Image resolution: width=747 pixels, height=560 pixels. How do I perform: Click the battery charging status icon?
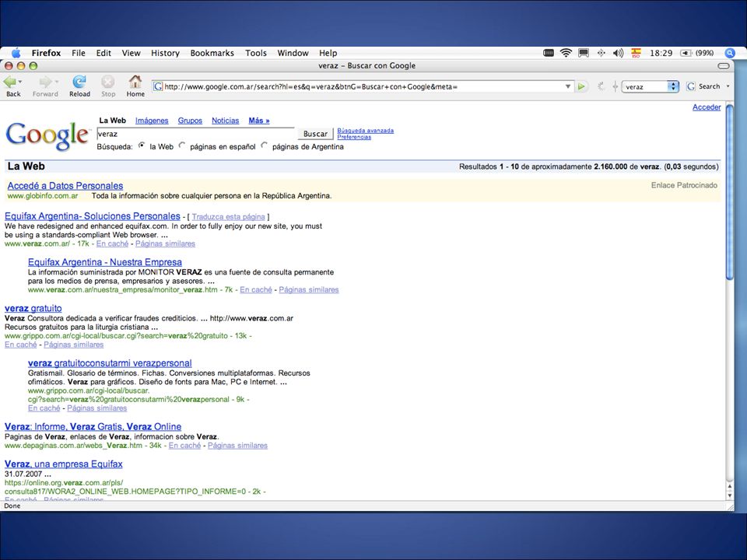[686, 53]
